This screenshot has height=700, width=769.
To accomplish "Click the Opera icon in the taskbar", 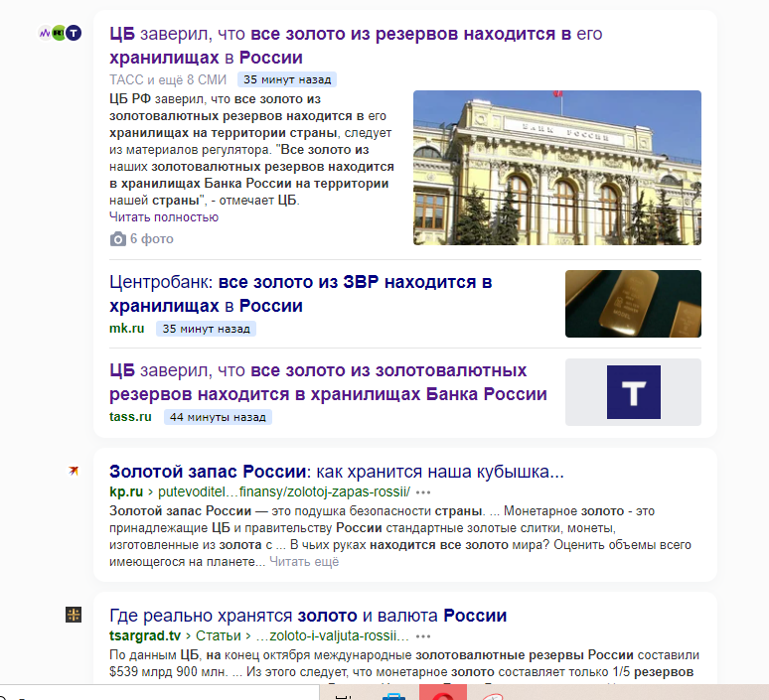I will pyautogui.click(x=443, y=693).
